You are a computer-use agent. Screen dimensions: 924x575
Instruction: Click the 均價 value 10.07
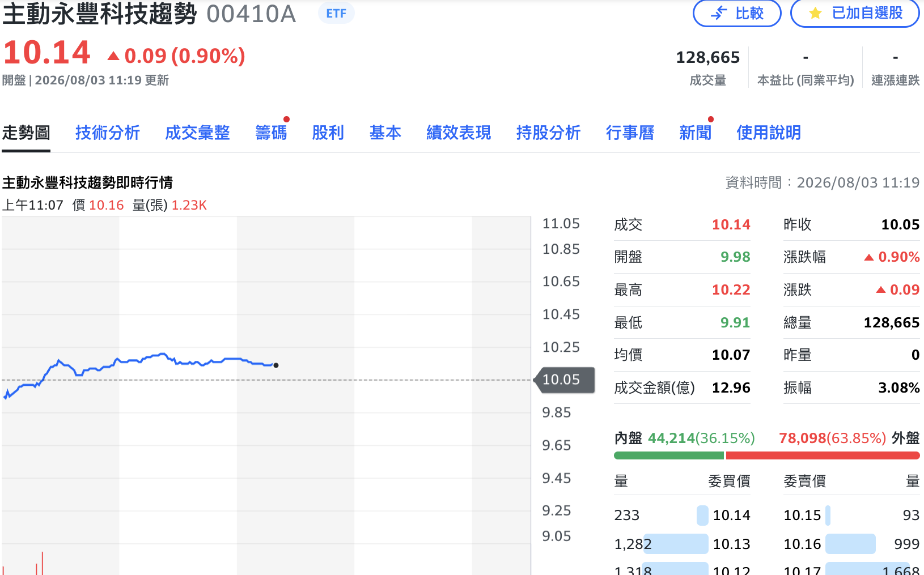coord(731,355)
